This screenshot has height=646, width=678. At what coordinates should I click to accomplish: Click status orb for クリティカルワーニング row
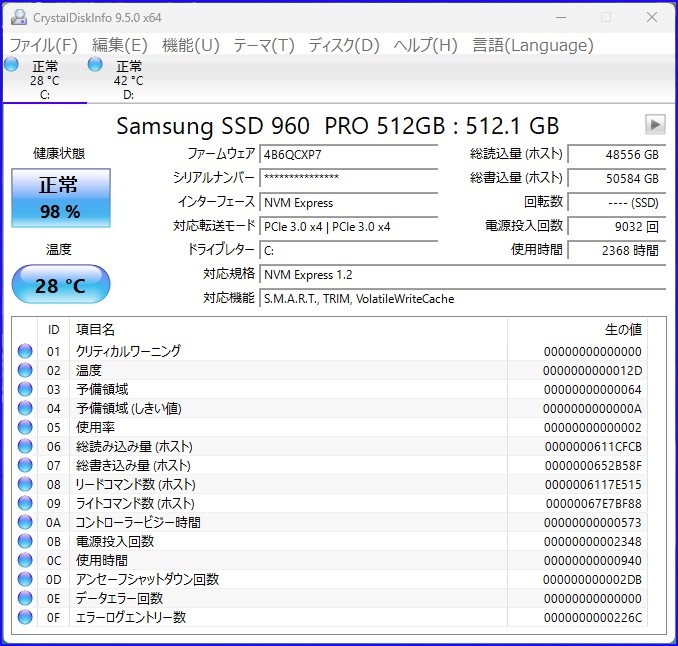point(25,351)
